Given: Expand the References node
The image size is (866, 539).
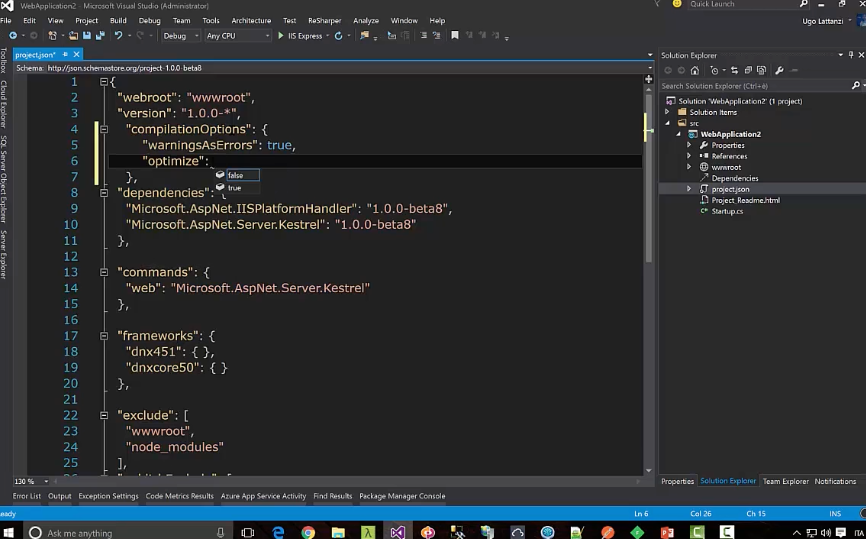Looking at the screenshot, I should point(689,156).
